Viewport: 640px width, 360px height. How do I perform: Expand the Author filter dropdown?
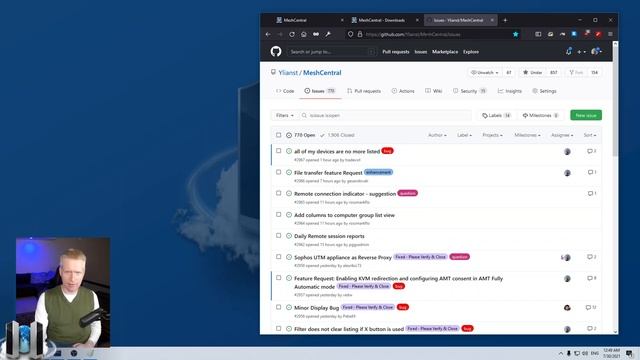(x=437, y=135)
